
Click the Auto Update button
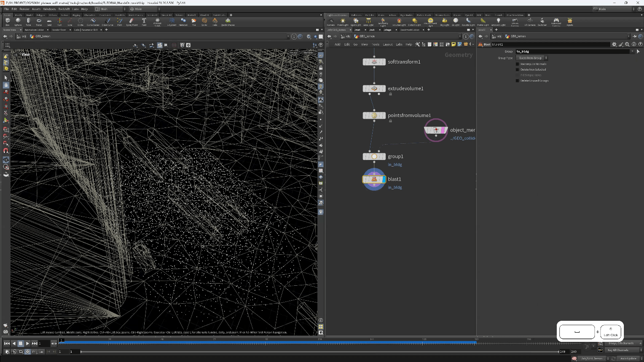(628, 358)
